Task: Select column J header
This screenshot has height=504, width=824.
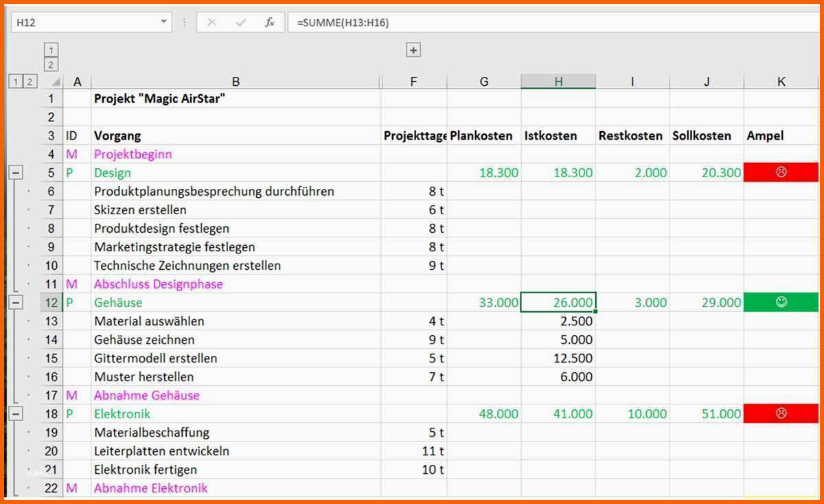Action: click(x=707, y=82)
